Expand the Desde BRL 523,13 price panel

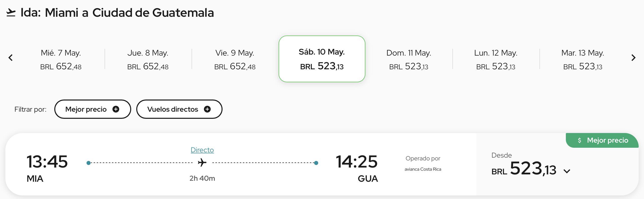557,164
